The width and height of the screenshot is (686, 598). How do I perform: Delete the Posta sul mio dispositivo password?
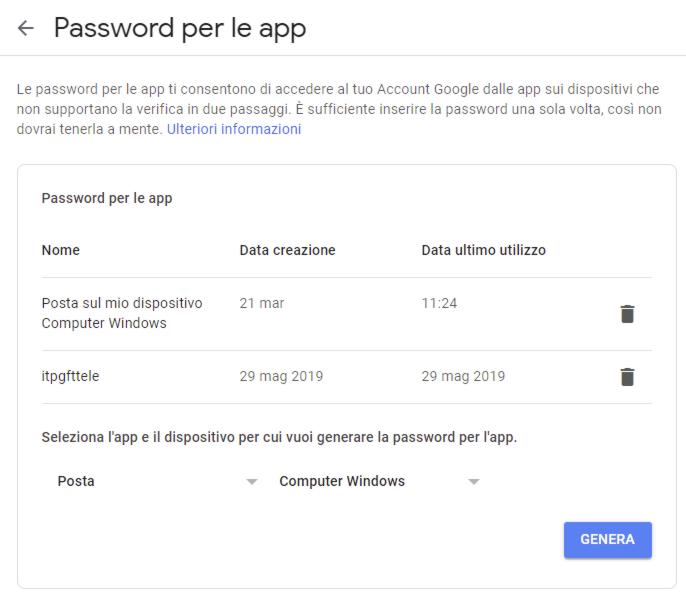click(x=627, y=314)
